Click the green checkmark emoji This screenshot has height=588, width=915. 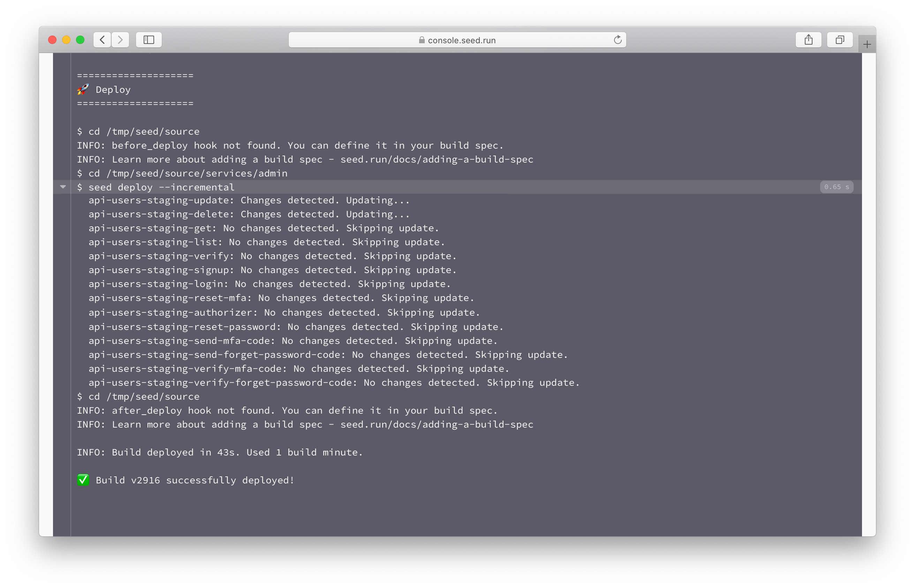coord(83,480)
